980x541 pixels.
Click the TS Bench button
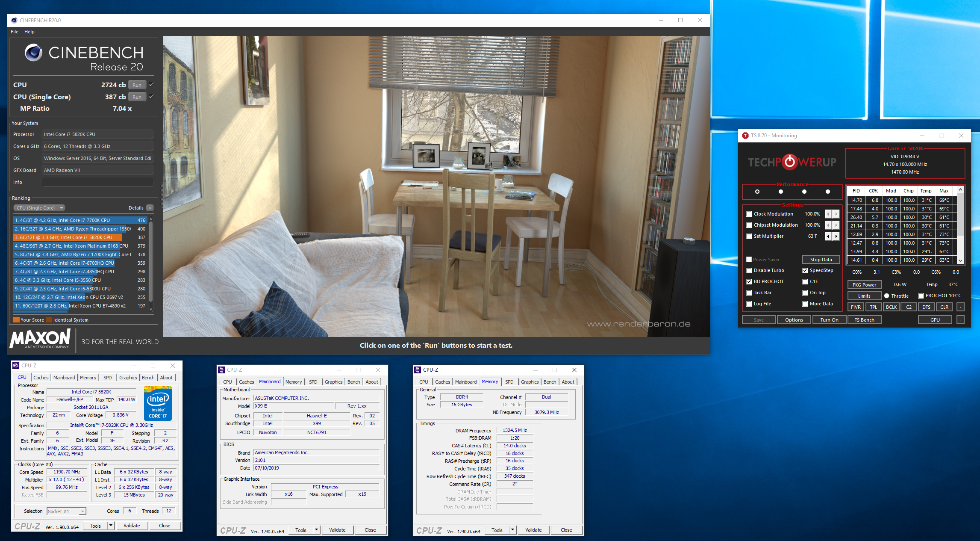(864, 320)
